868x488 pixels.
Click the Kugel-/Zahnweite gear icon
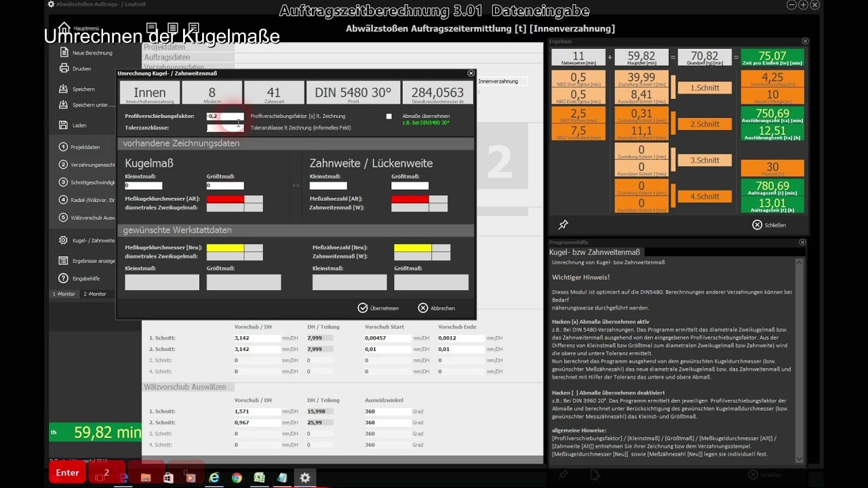(64, 241)
